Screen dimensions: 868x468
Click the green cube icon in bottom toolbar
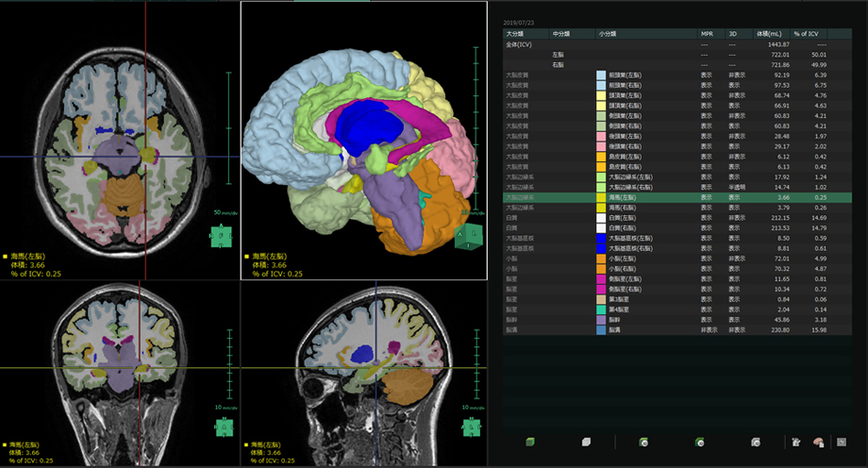[x=530, y=442]
